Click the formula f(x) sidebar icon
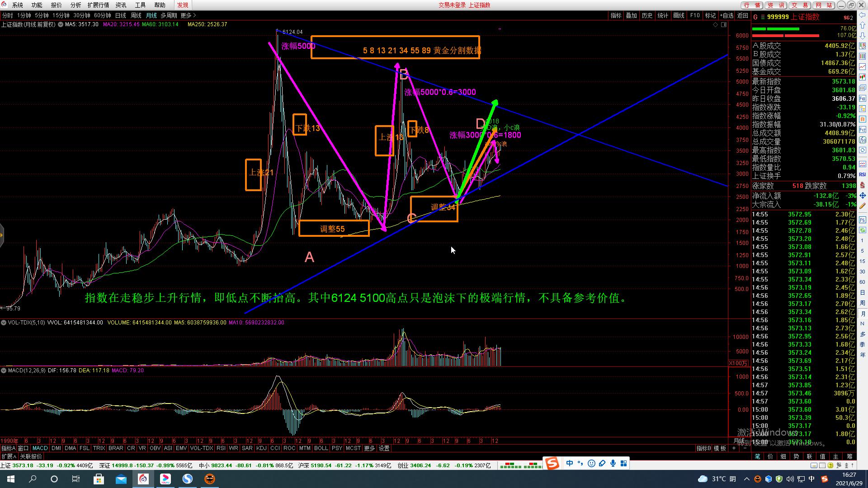 click(862, 140)
